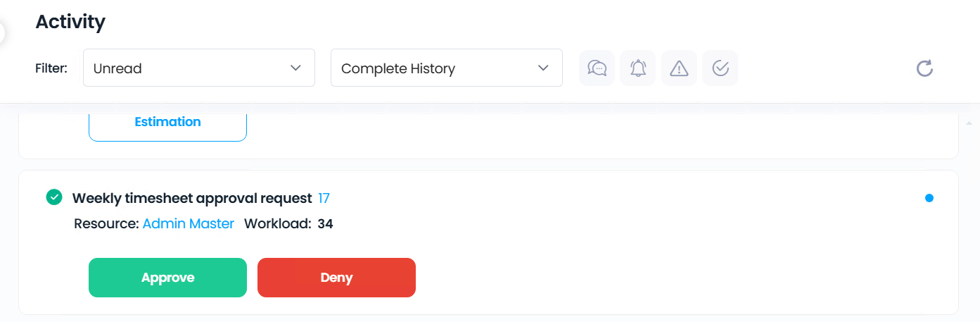This screenshot has height=322, width=980.
Task: Open the Unread filter dropdown
Action: click(x=199, y=68)
